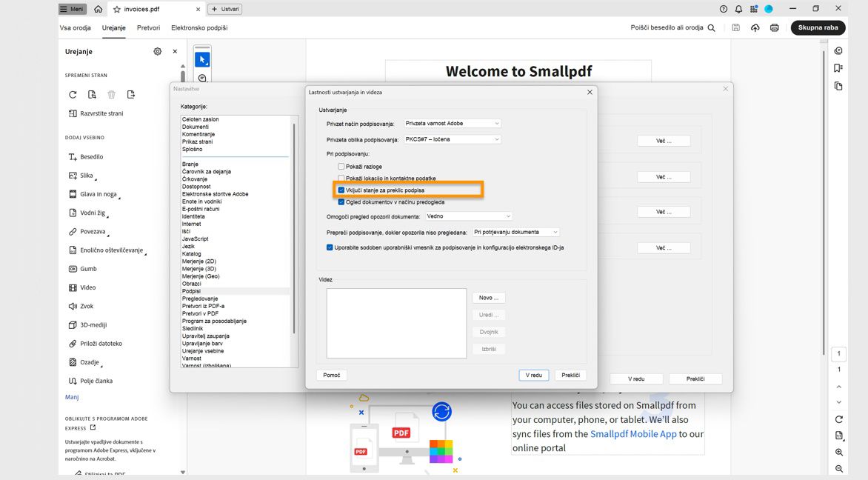The image size is (868, 480).
Task: Click the Pomoč button
Action: click(x=332, y=376)
